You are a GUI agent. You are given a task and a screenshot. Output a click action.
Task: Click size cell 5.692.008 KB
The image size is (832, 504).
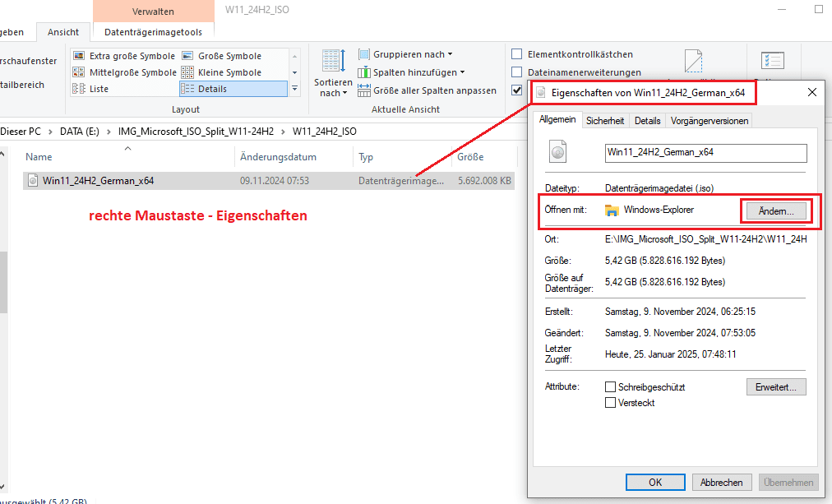click(x=484, y=180)
